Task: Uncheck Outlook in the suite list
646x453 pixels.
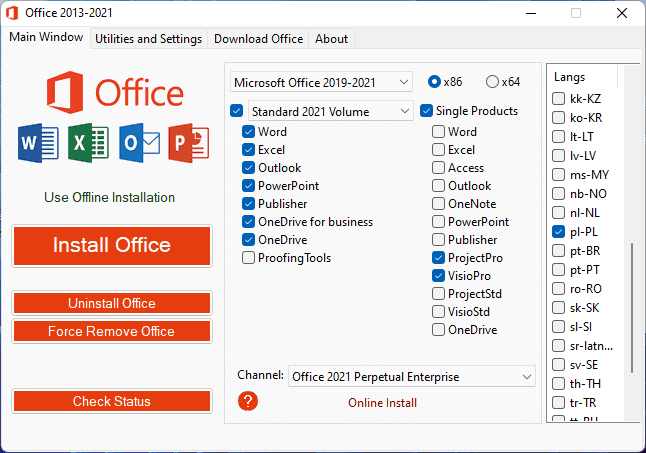Action: click(x=248, y=168)
